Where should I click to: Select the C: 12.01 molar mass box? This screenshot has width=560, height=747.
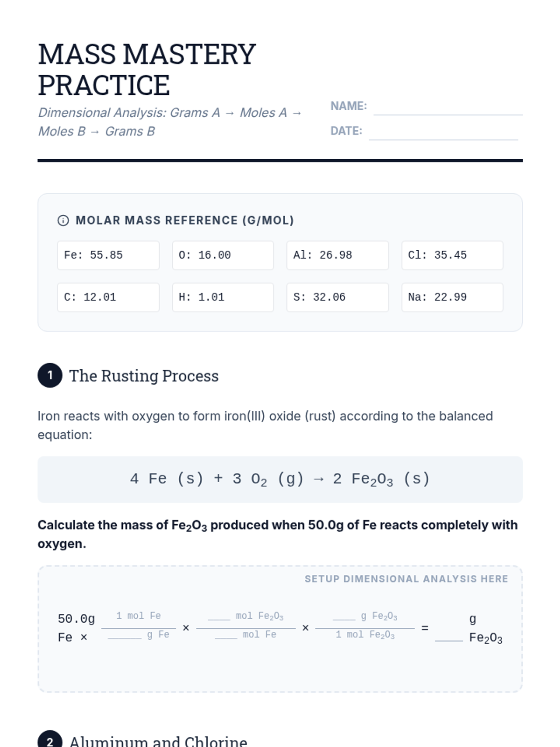click(x=108, y=297)
